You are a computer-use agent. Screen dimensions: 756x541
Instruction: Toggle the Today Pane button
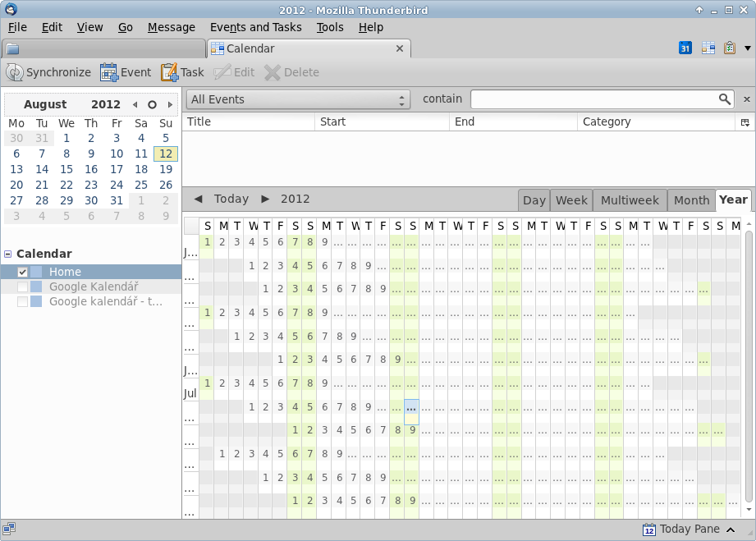690,530
